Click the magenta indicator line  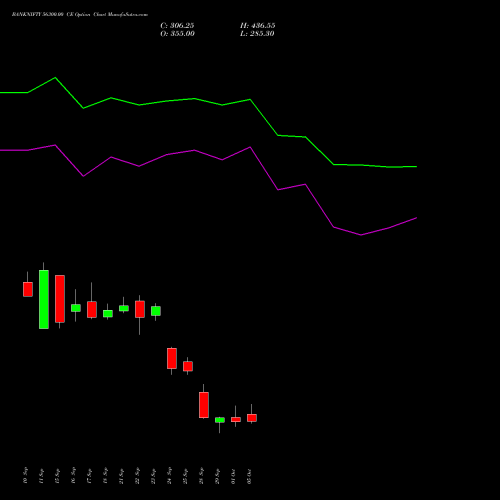[208, 156]
